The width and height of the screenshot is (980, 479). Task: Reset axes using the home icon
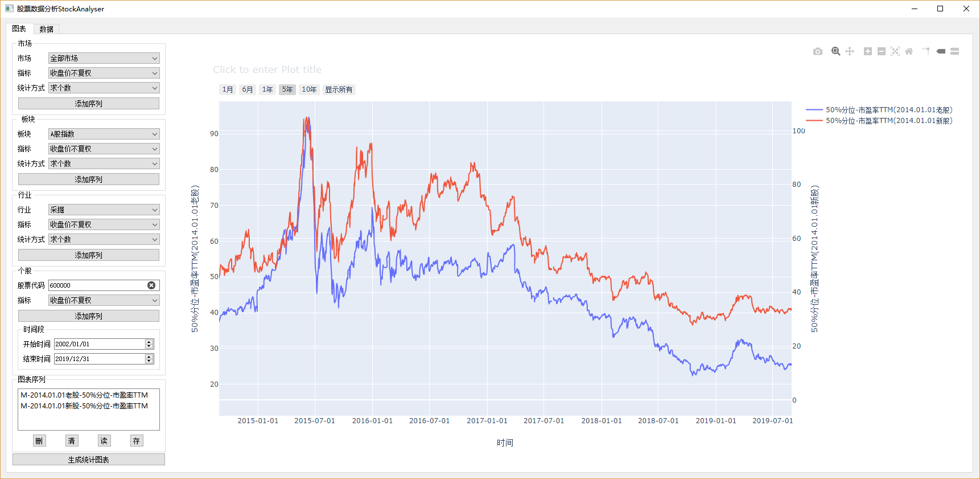(x=909, y=51)
